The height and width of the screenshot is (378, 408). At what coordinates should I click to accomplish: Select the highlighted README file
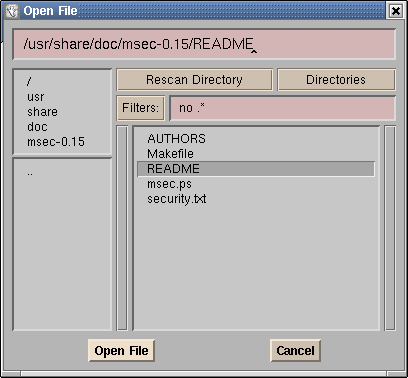pos(256,169)
